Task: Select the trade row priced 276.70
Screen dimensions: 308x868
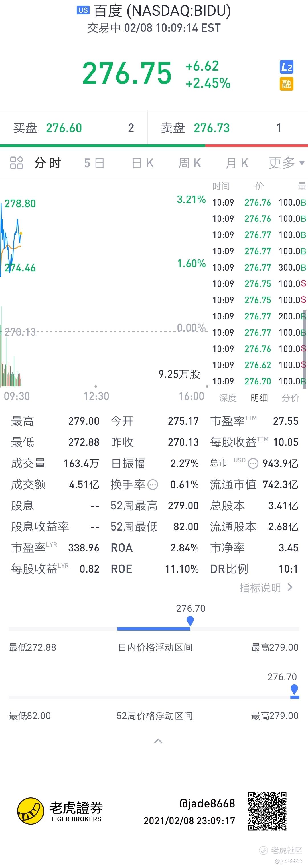Action: [259, 381]
